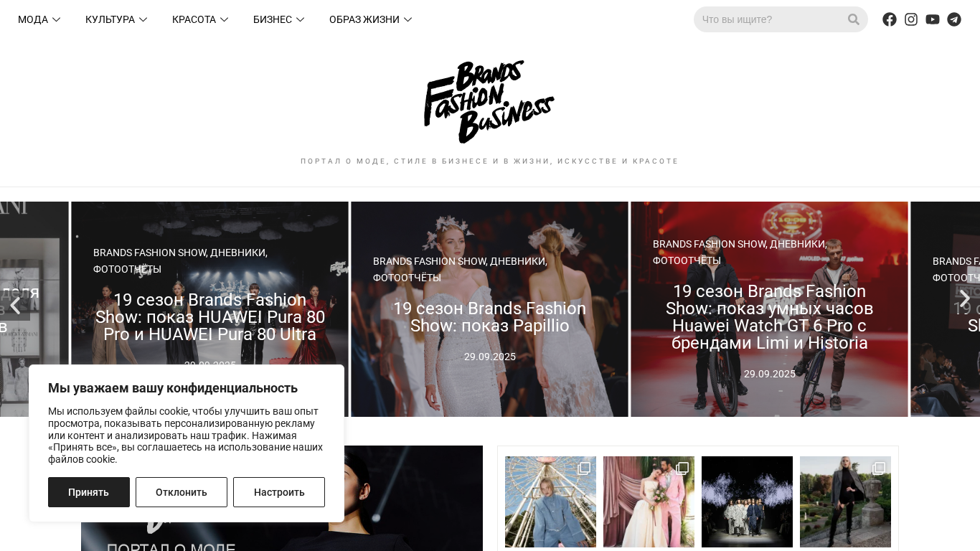Image resolution: width=980 pixels, height=551 pixels.
Task: Click the site tagline 'ПОРТАЛ О МОДЕ, СТИЛЕ…'
Action: (490, 161)
